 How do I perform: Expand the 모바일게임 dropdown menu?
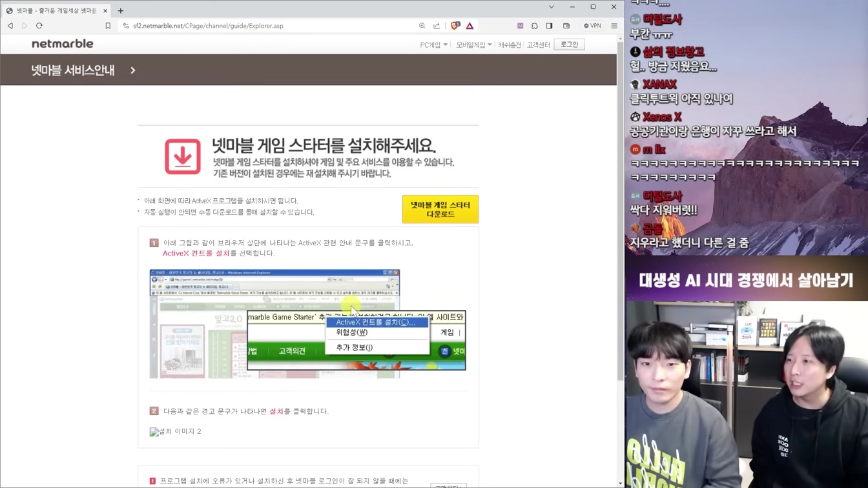(474, 45)
